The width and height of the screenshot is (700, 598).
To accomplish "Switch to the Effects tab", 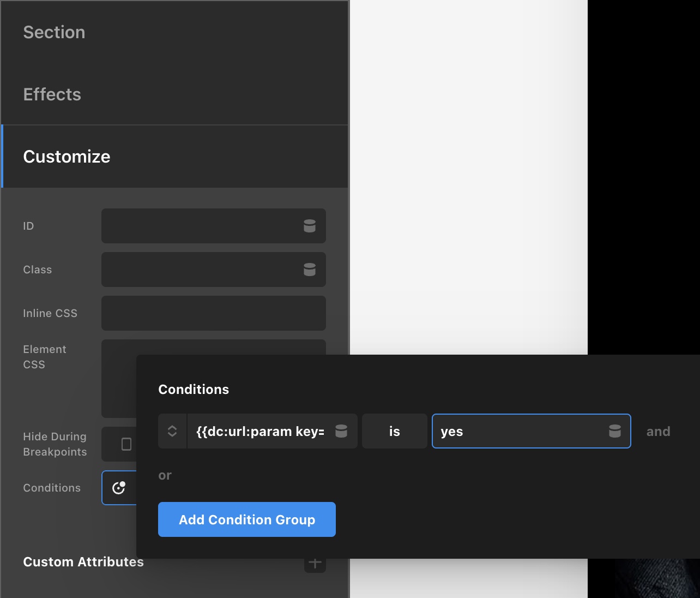I will pos(52,94).
